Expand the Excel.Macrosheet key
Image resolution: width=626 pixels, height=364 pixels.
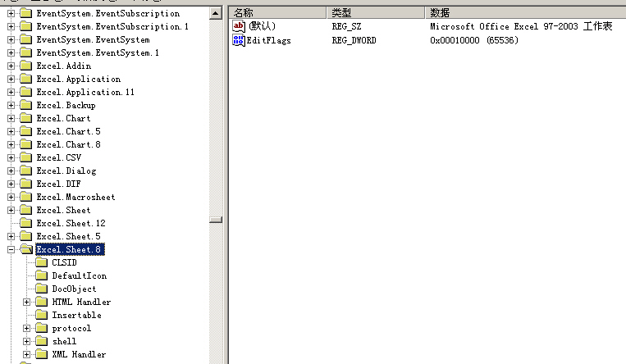click(x=11, y=197)
